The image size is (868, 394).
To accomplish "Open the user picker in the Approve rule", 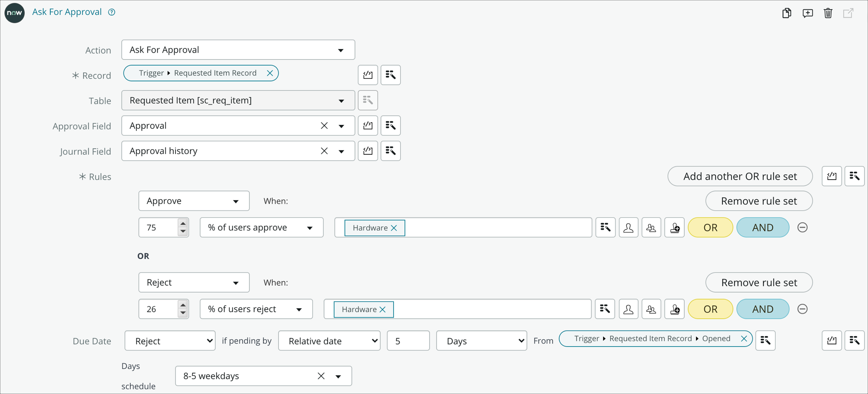I will 628,227.
